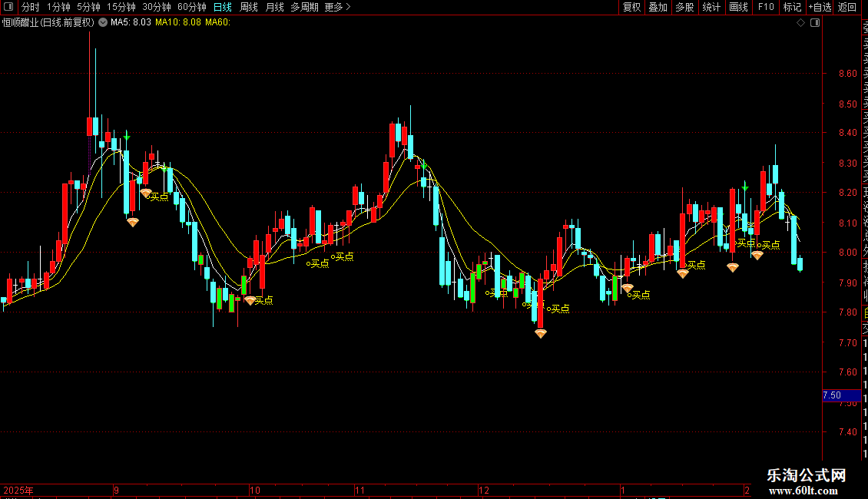Screen dimensions: 868x499
Task: Click the 8.40 price axis label
Action: [x=847, y=133]
